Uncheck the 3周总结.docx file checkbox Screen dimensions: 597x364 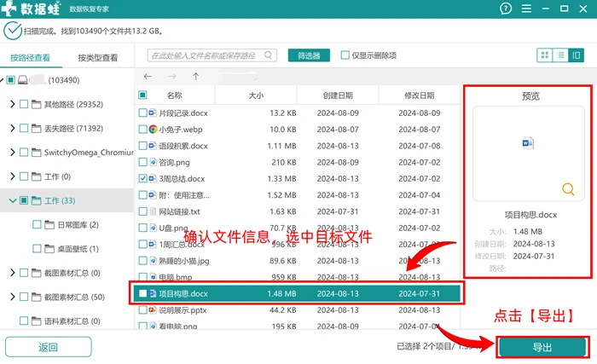tap(142, 178)
